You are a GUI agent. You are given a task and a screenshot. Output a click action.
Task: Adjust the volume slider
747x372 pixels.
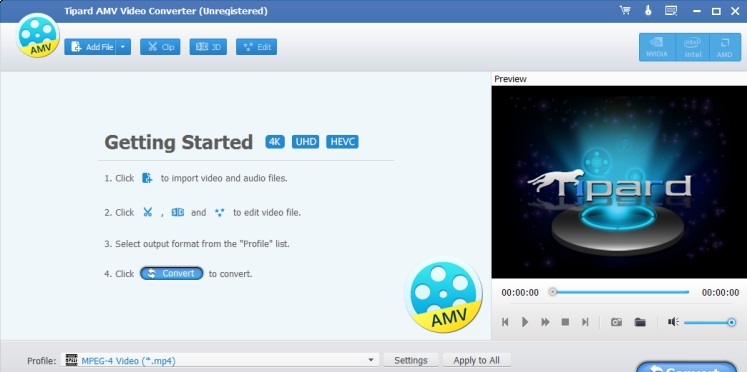(710, 323)
